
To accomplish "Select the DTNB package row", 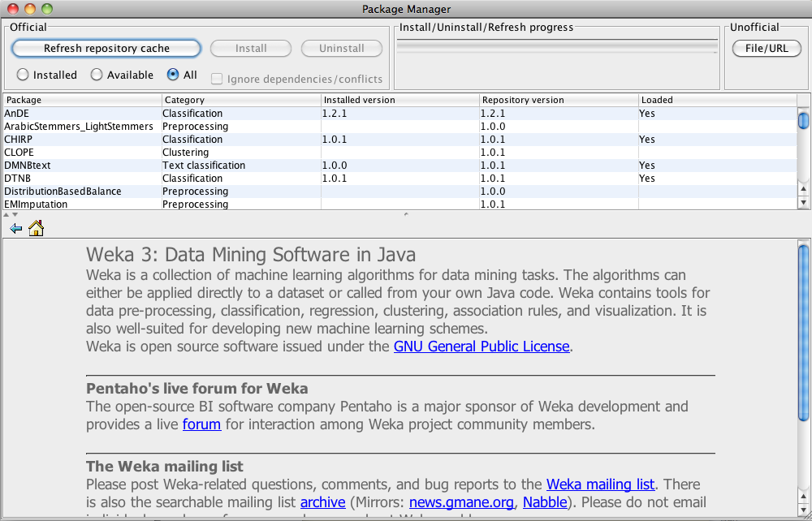I will 400,178.
